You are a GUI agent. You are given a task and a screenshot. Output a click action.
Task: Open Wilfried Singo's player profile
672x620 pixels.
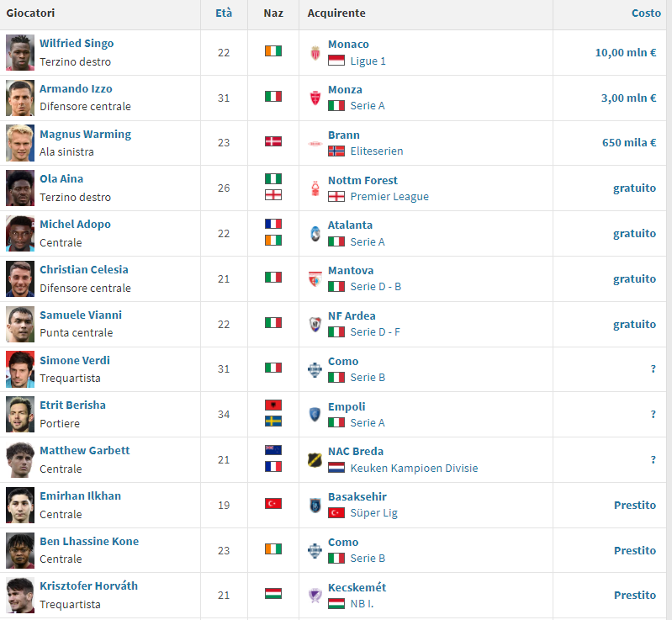77,44
